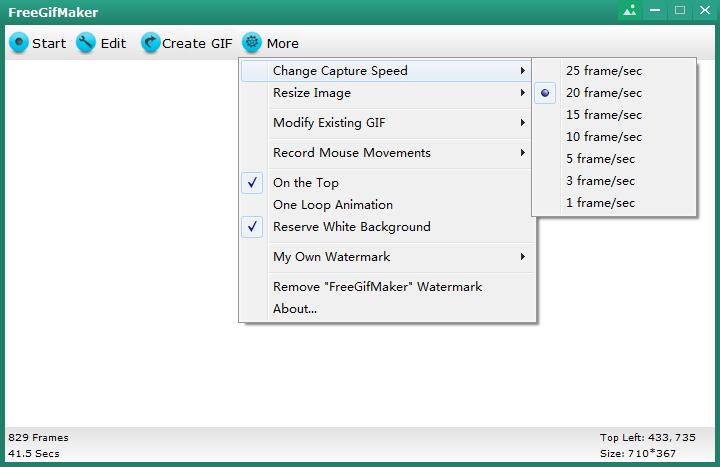Image resolution: width=720 pixels, height=467 pixels.
Task: Click the Top Left: 433, 735 status
Action: click(647, 438)
